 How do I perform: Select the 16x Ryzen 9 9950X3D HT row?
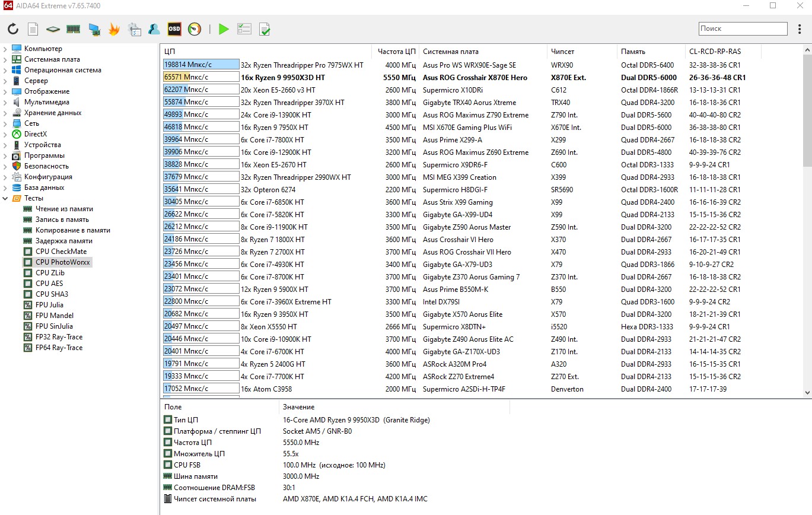point(481,78)
